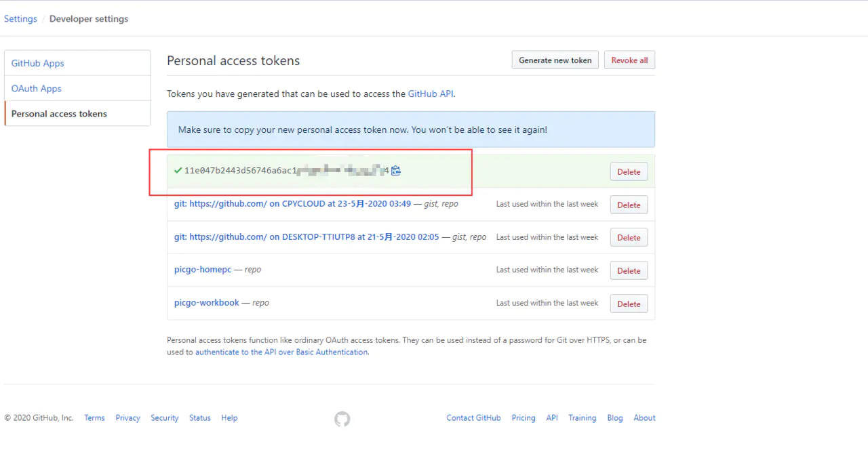Open the picgo-workbook token link
Image resolution: width=868 pixels, height=473 pixels.
point(207,303)
